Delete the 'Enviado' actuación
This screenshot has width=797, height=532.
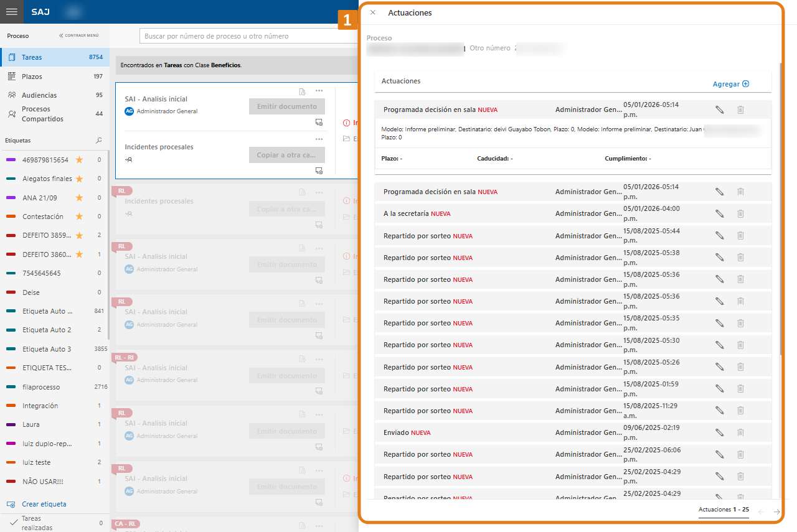coord(740,432)
